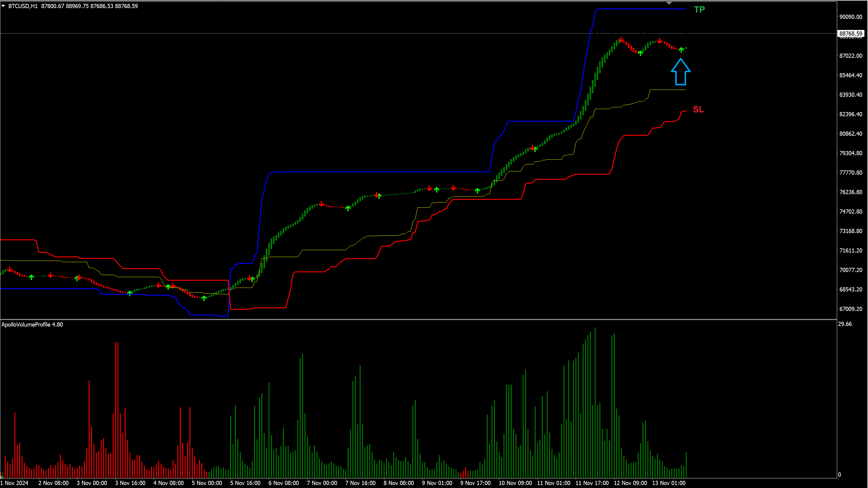Click the 11 Nov 01:00 time label

(554, 483)
